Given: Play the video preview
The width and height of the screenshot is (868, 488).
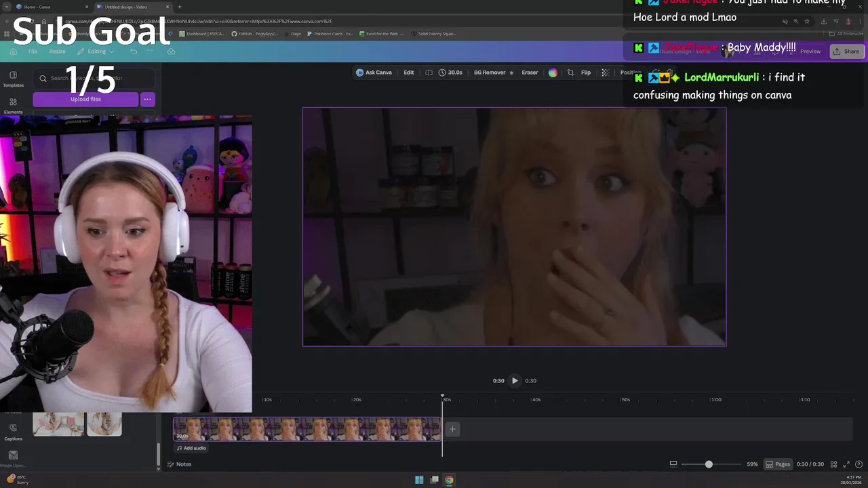Looking at the screenshot, I should 515,381.
